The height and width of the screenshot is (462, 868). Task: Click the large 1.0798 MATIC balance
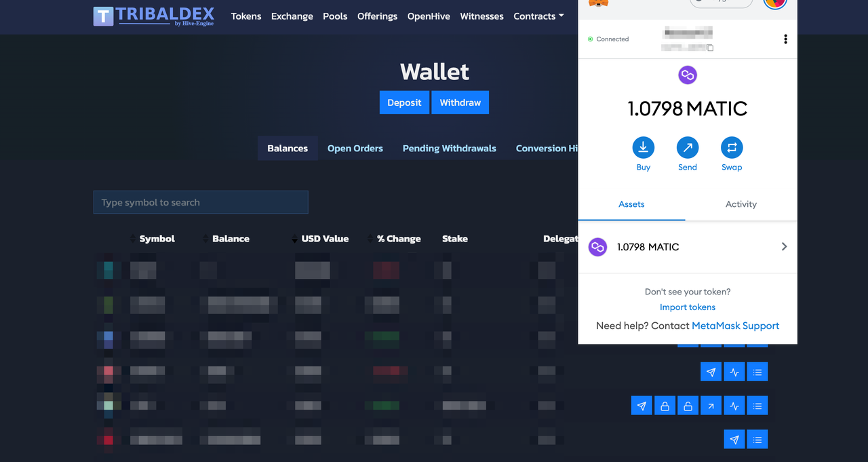point(688,109)
